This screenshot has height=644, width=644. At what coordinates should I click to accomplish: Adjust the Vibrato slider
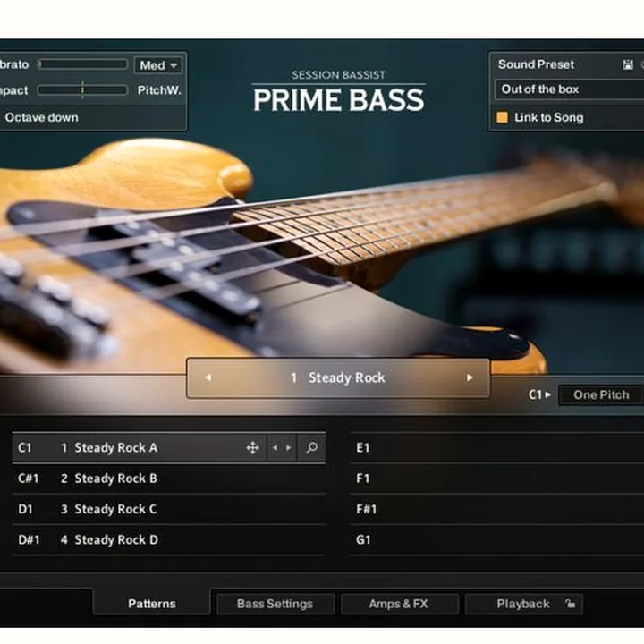coord(83,64)
